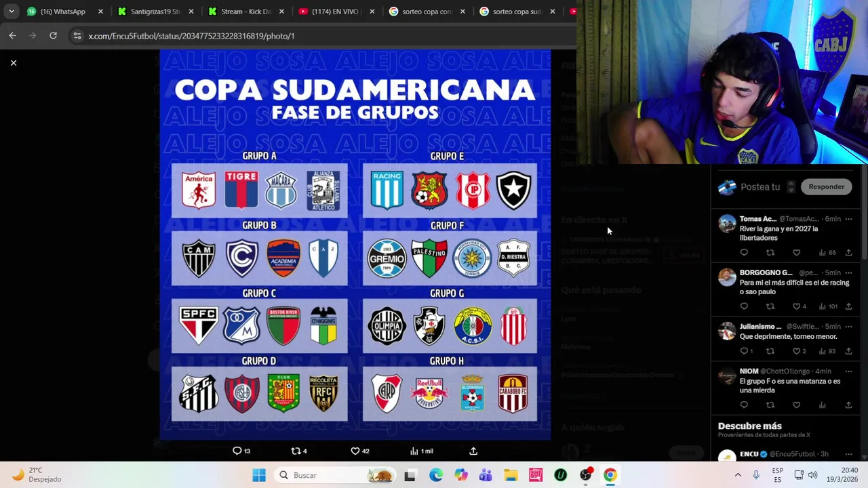Repost Tomas Ac... comment
Image resolution: width=868 pixels, height=488 pixels.
pyautogui.click(x=770, y=253)
